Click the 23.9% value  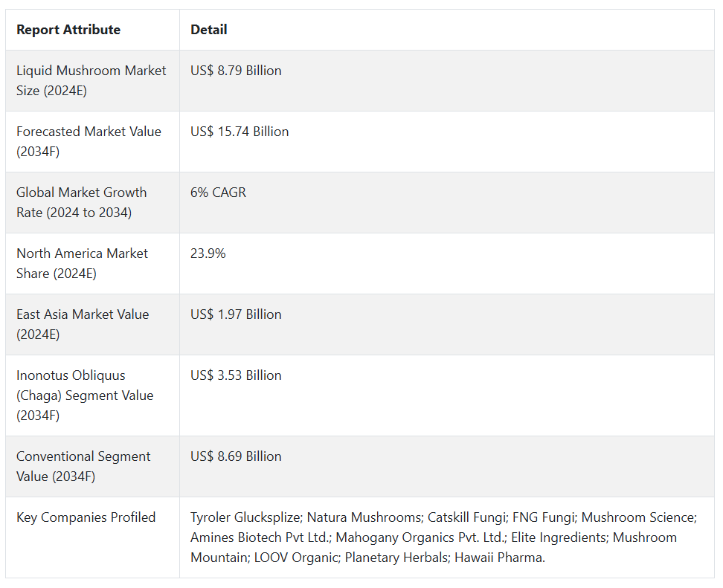[208, 253]
